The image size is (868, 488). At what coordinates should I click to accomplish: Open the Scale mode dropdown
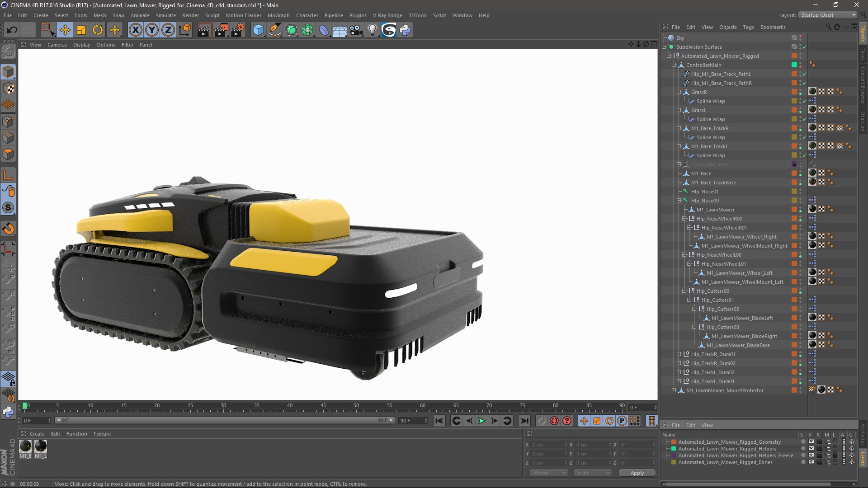(593, 473)
